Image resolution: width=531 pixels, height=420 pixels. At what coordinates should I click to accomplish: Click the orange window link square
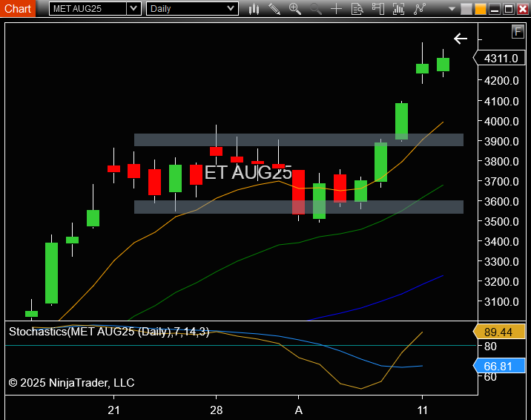click(481, 9)
